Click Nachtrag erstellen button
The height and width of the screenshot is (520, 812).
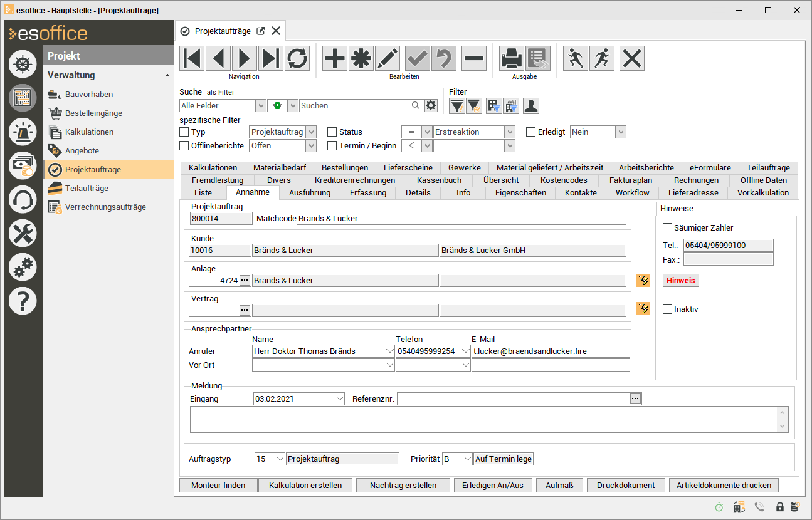[404, 486]
